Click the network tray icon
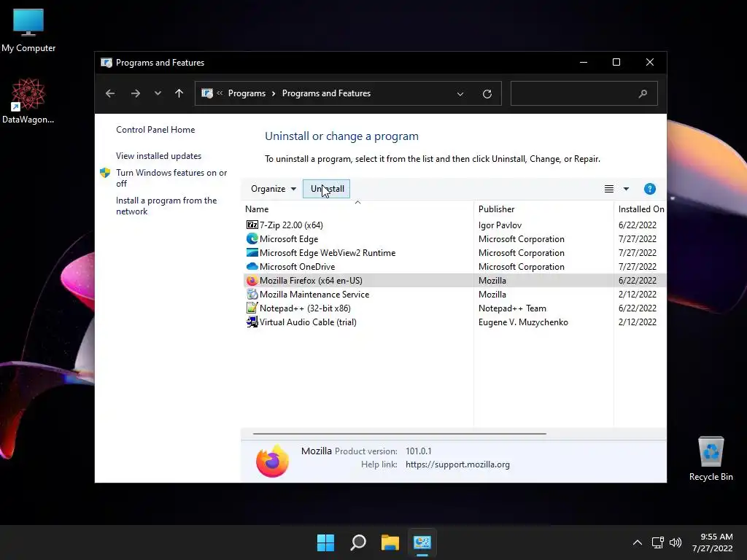 tap(657, 542)
